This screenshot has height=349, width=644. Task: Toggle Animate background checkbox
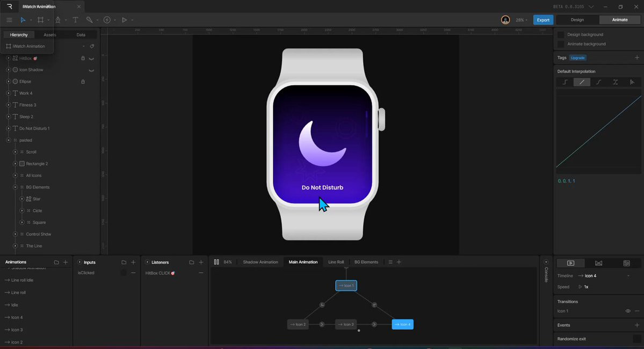point(561,44)
